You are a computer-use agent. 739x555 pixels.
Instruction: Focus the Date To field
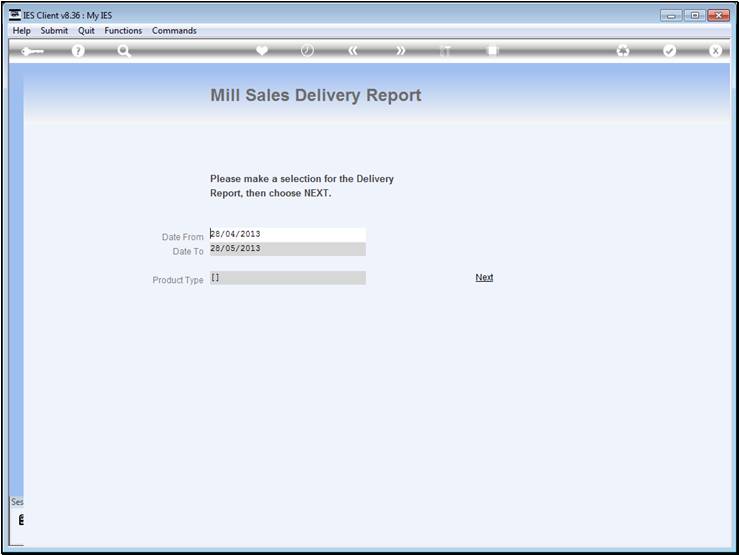287,249
